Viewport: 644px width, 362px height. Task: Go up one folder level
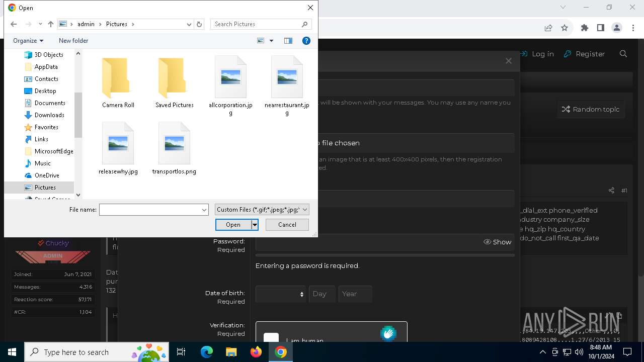[51, 24]
